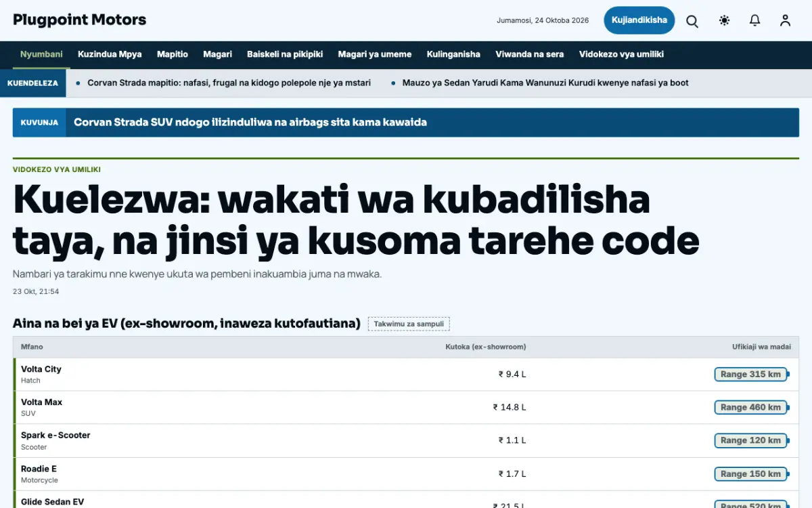Image resolution: width=812 pixels, height=508 pixels.
Task: Click the Vidokezo vya umiliki category label
Action: tap(57, 170)
